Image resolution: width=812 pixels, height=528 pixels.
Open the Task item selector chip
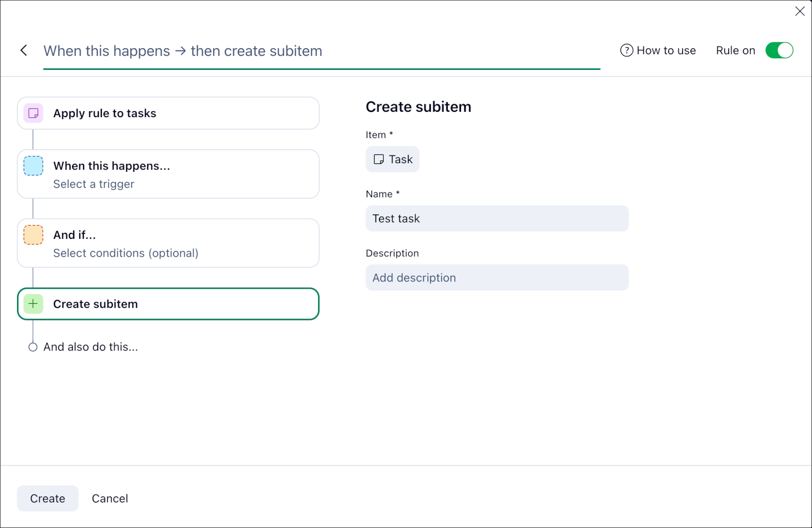point(393,159)
